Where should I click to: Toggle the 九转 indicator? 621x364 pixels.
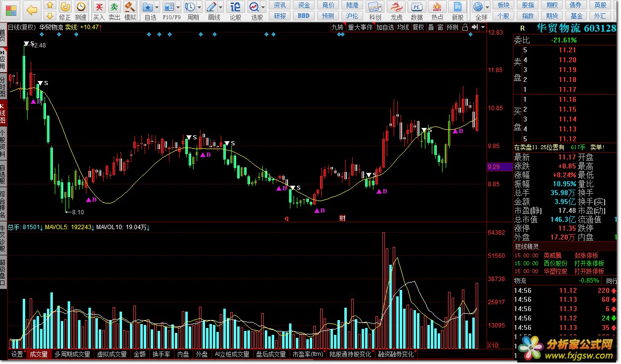pos(338,27)
